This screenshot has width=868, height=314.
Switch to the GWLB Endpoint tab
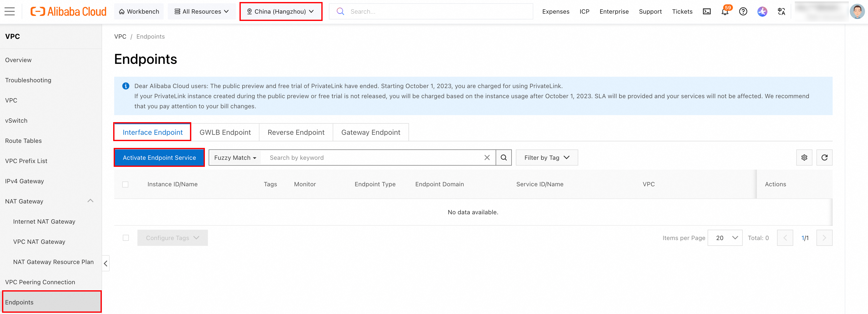pos(225,132)
